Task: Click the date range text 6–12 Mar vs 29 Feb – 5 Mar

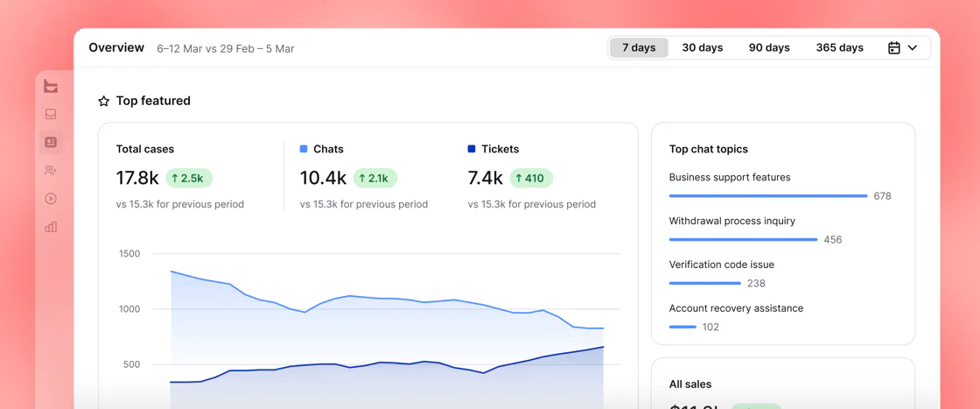Action: tap(226, 49)
